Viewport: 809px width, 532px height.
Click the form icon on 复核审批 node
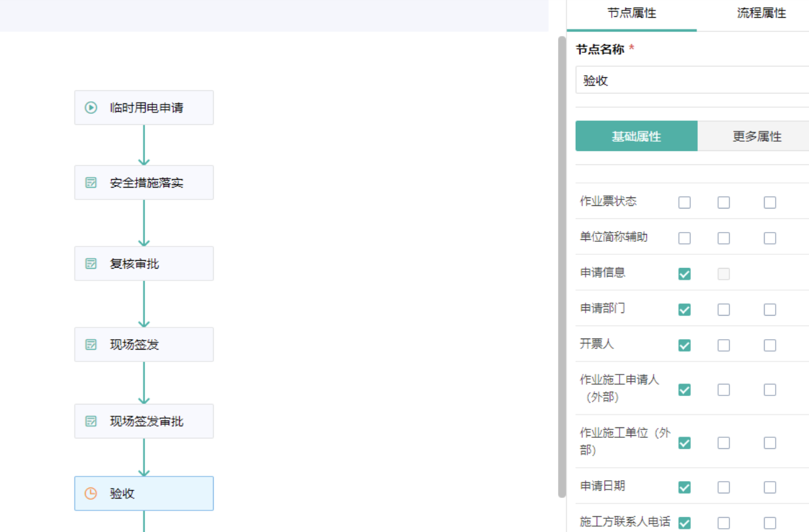pos(91,264)
